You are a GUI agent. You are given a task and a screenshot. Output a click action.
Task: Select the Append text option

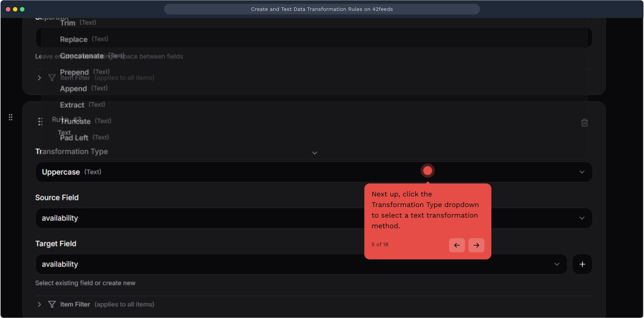coord(74,89)
